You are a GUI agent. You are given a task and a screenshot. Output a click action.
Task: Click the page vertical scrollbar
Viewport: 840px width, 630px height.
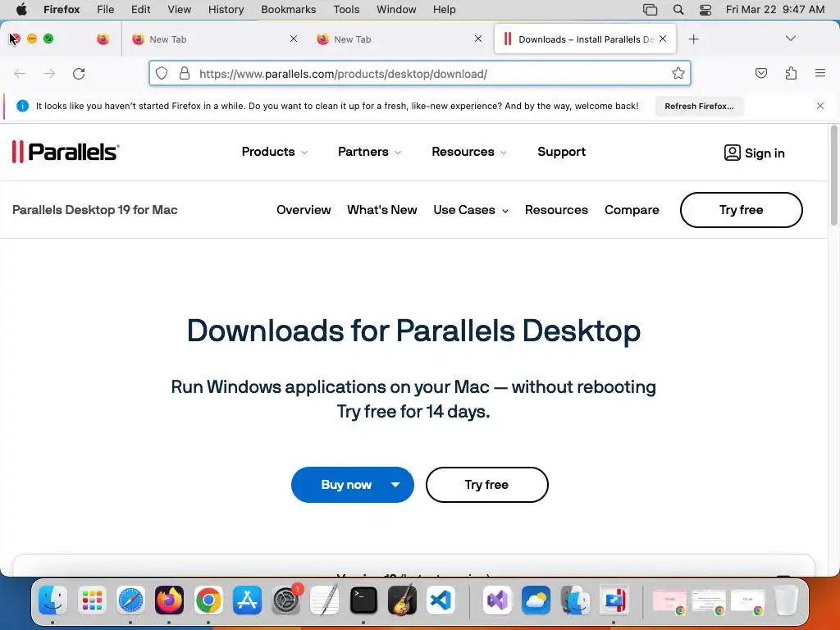(x=833, y=176)
